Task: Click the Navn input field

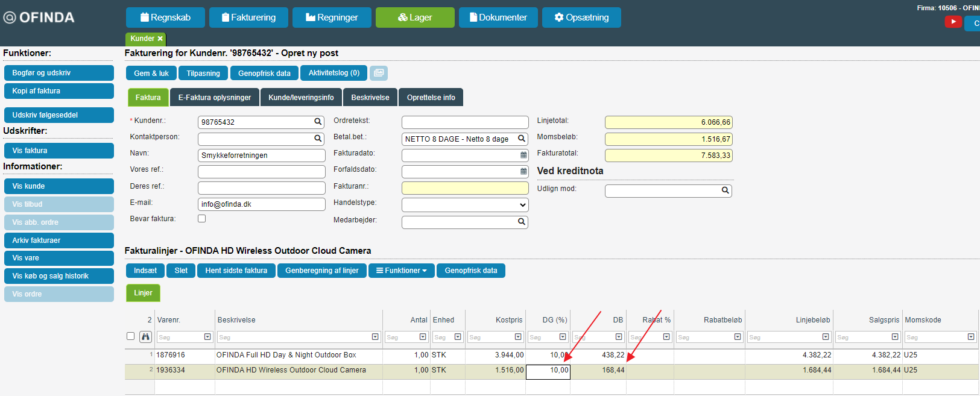Action: (x=262, y=156)
